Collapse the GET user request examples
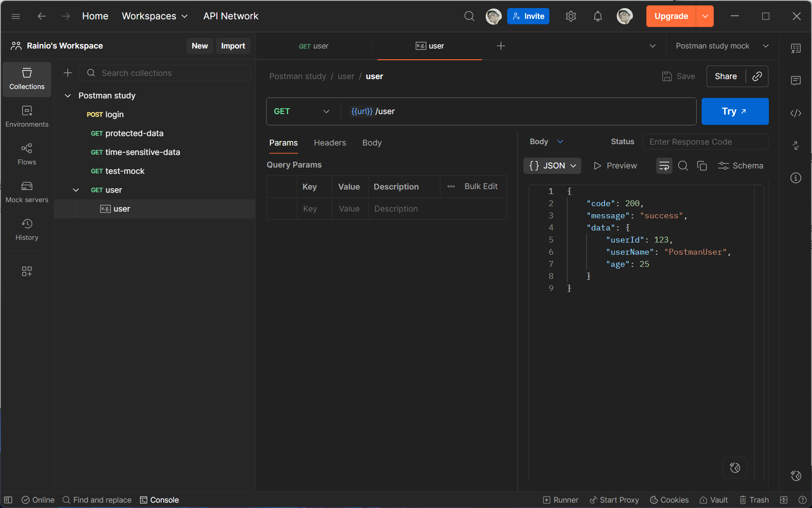812x508 pixels. pyautogui.click(x=76, y=190)
